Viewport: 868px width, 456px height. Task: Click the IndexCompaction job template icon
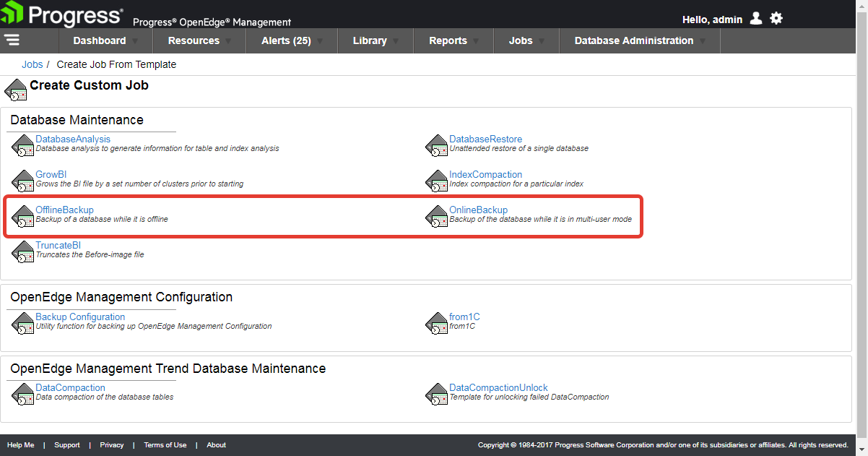click(437, 181)
